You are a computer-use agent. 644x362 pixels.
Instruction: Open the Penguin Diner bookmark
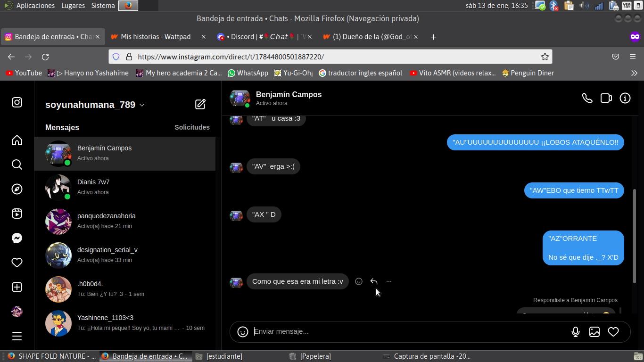[x=528, y=73]
